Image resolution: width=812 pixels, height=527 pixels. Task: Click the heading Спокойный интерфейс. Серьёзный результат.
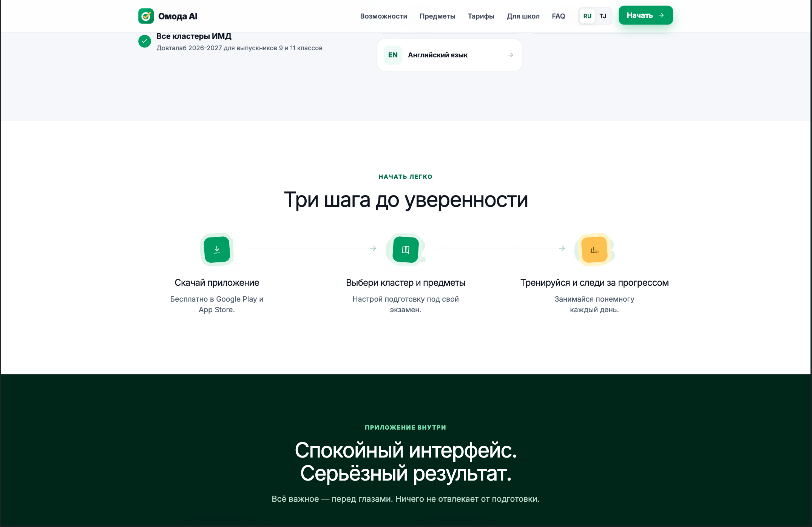tap(406, 462)
